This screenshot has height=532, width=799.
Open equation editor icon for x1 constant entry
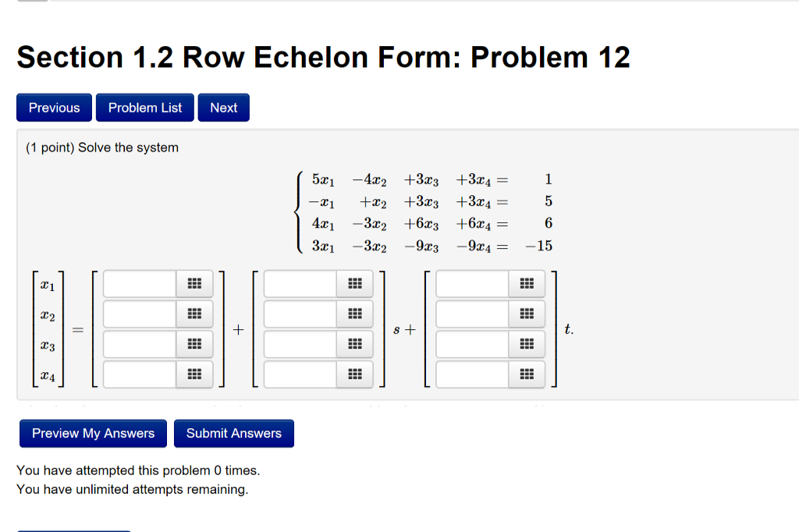pyautogui.click(x=194, y=283)
